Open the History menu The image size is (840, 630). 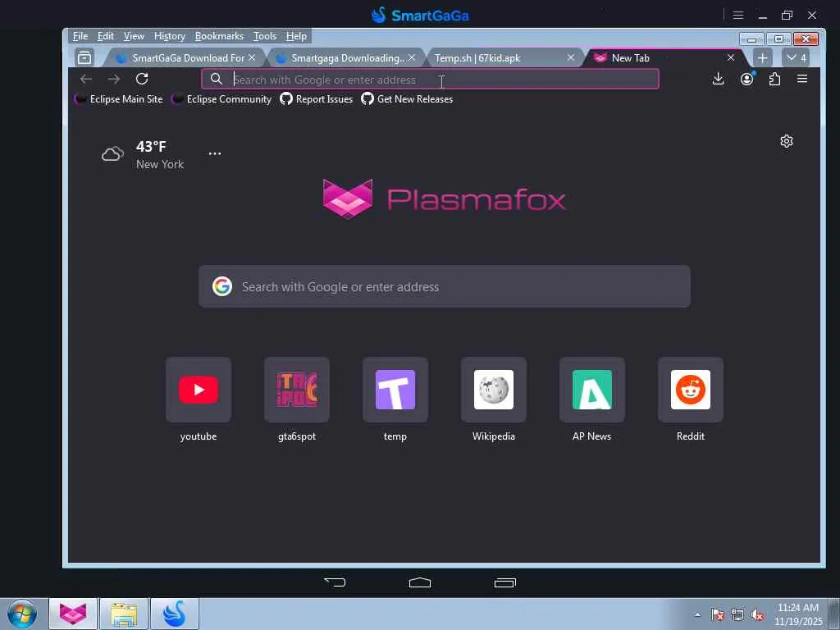point(169,36)
